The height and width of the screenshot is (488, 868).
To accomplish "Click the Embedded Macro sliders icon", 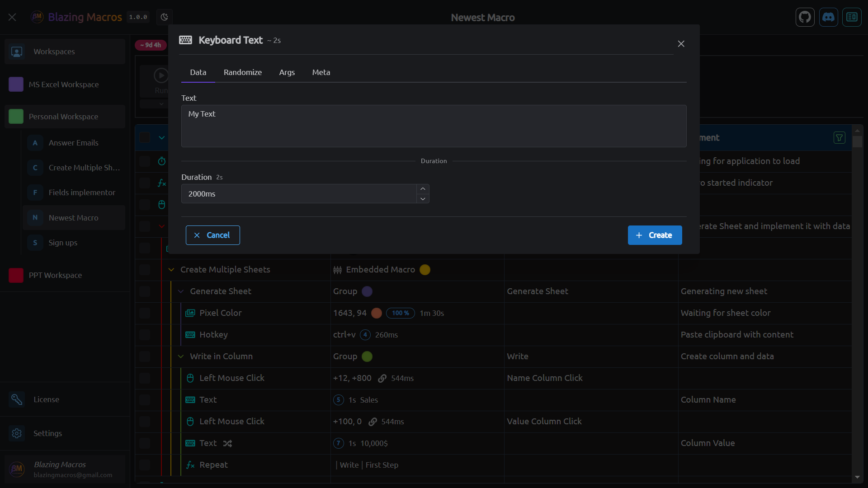I will click(x=338, y=270).
